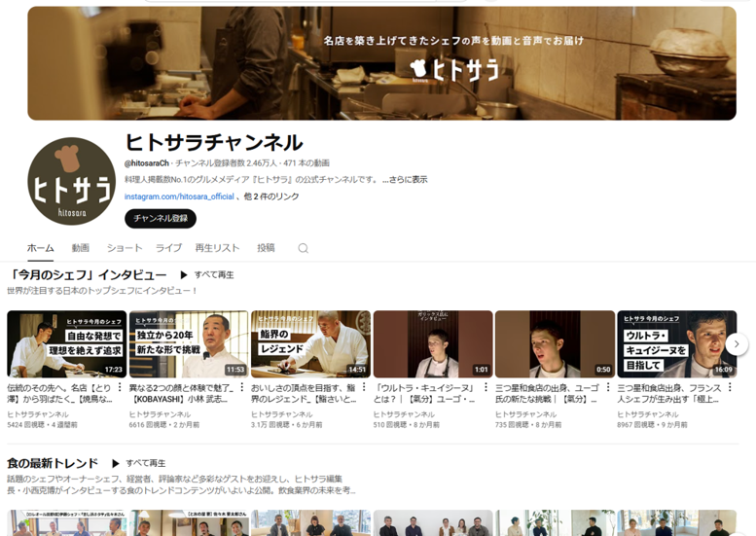Play all in 食の最新トレンド section

click(138, 463)
